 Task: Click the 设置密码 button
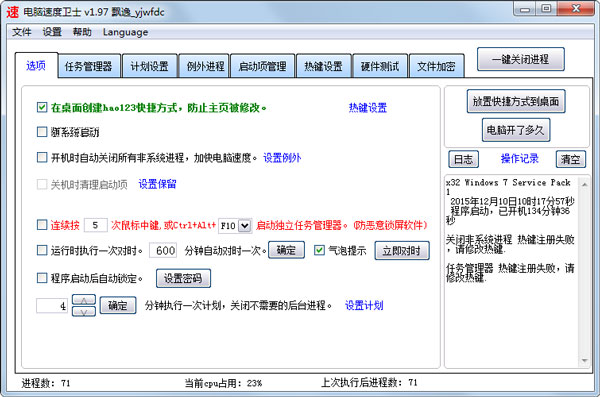[183, 278]
